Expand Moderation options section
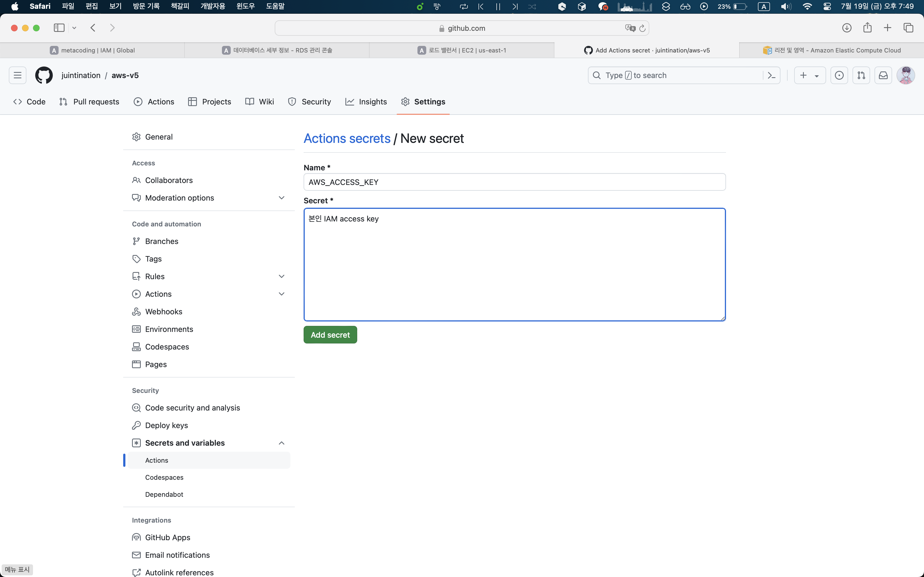 pyautogui.click(x=281, y=198)
